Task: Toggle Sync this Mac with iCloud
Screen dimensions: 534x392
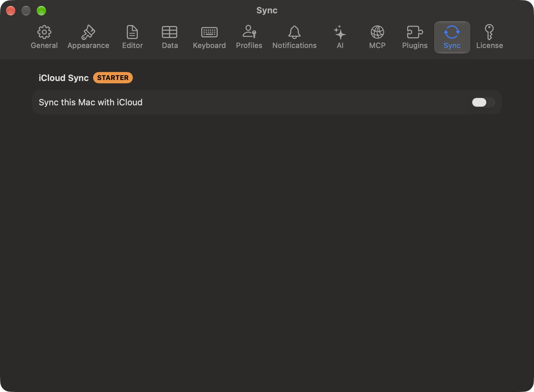Action: (483, 102)
